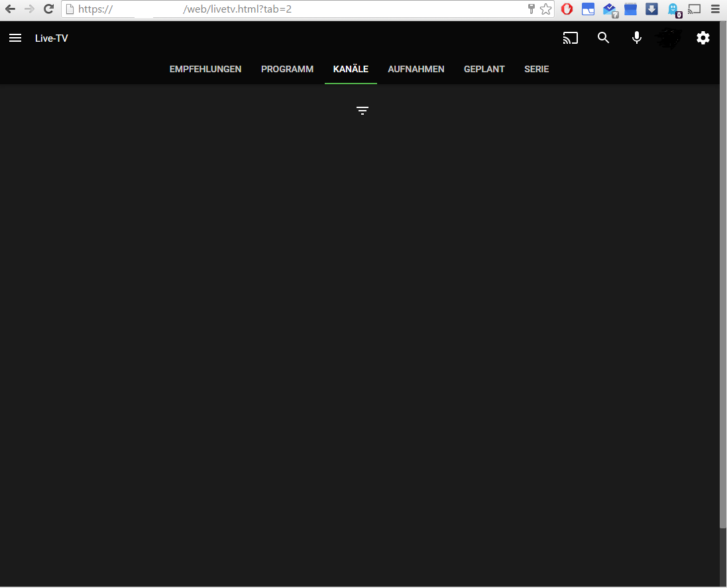
Task: Click the browser forward arrow
Action: click(29, 9)
